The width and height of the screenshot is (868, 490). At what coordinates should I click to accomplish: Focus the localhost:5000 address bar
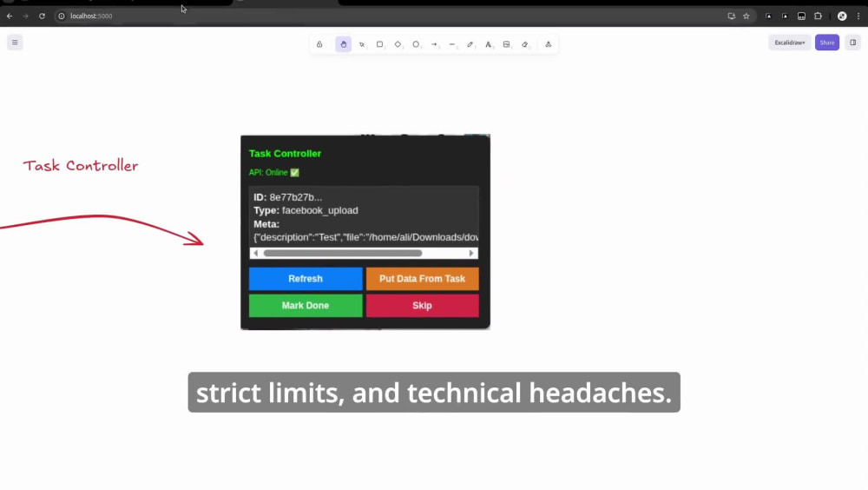[91, 17]
